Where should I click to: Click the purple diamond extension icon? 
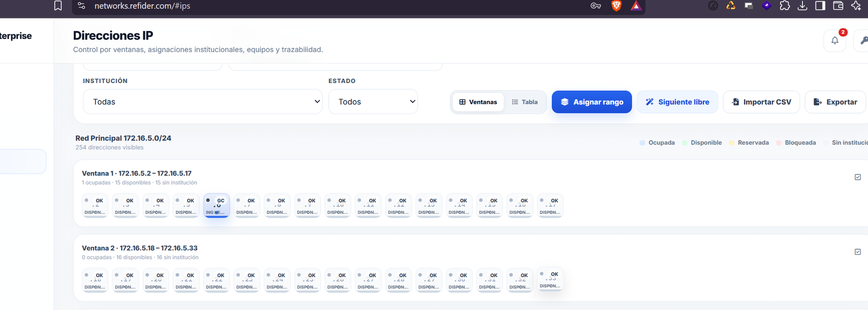click(x=767, y=6)
